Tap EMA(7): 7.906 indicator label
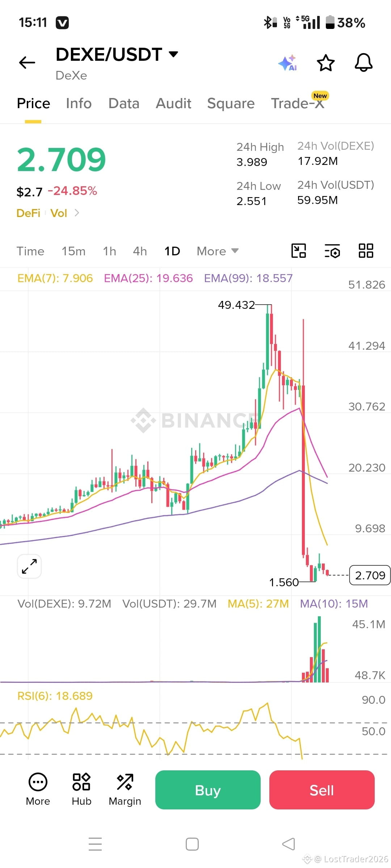 click(55, 278)
